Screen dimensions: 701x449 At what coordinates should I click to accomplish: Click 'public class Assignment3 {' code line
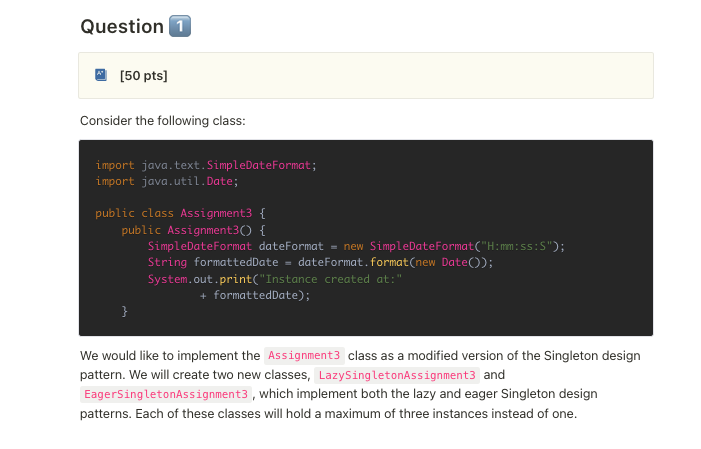tap(181, 213)
